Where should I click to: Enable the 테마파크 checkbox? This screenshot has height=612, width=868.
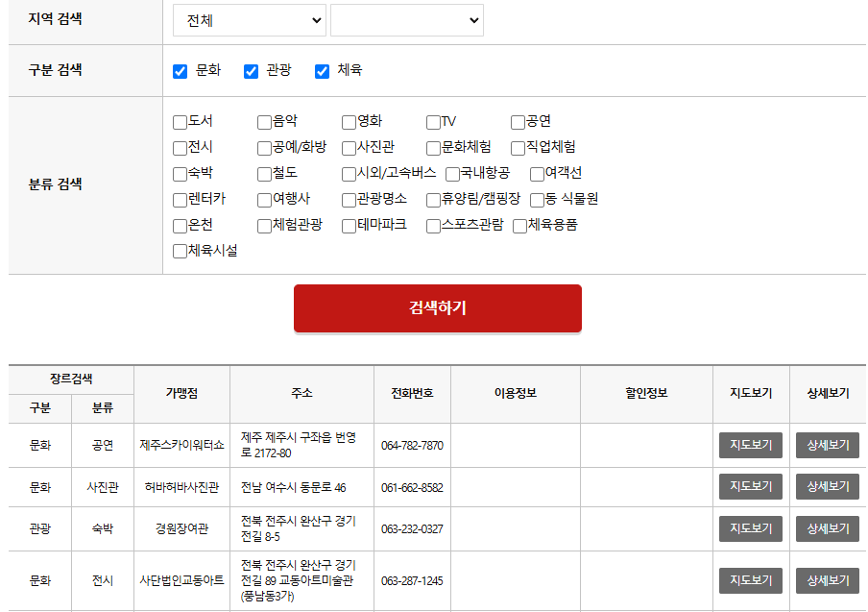(348, 225)
